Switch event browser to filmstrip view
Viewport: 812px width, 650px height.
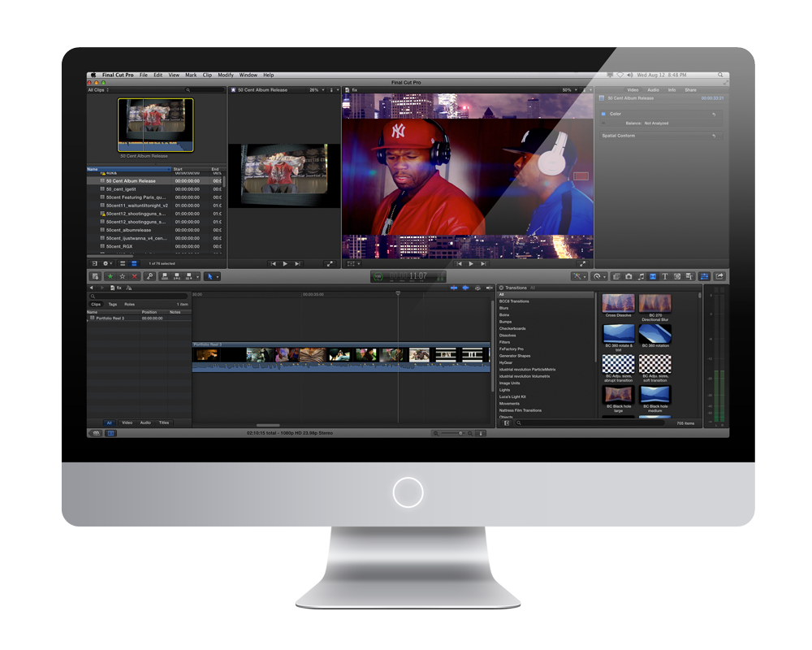(123, 263)
